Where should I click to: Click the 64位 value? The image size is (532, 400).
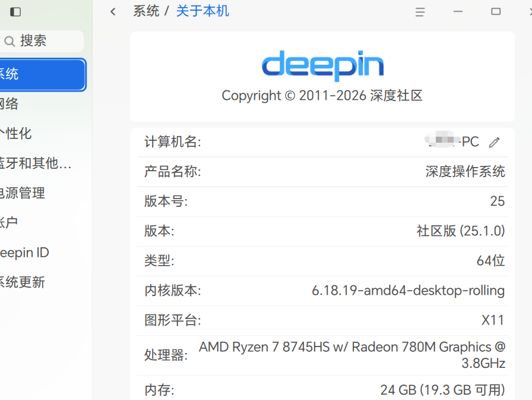tap(490, 261)
